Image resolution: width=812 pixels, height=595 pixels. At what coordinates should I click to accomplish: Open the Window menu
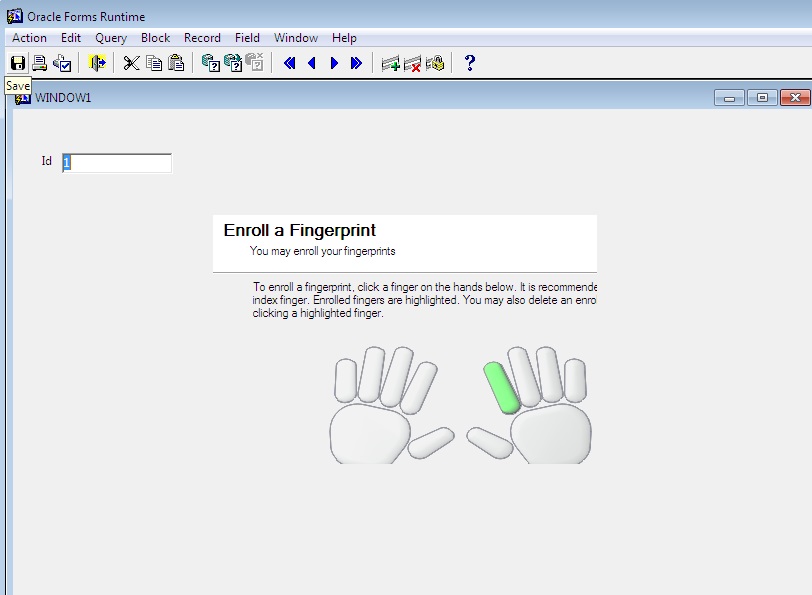pos(296,38)
